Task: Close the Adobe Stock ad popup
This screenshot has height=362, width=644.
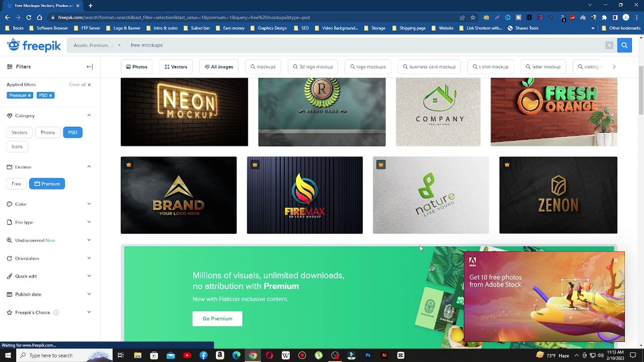Action: pos(616,260)
